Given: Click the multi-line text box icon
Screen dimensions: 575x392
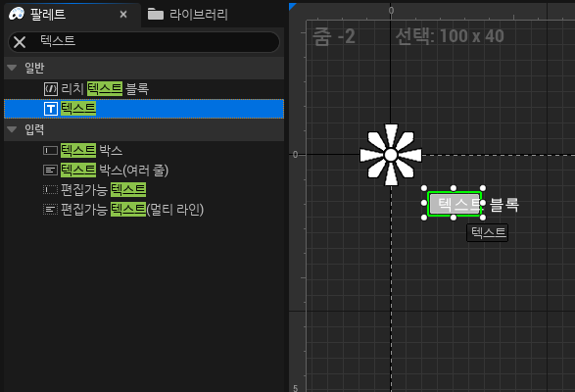Looking at the screenshot, I should tap(51, 171).
